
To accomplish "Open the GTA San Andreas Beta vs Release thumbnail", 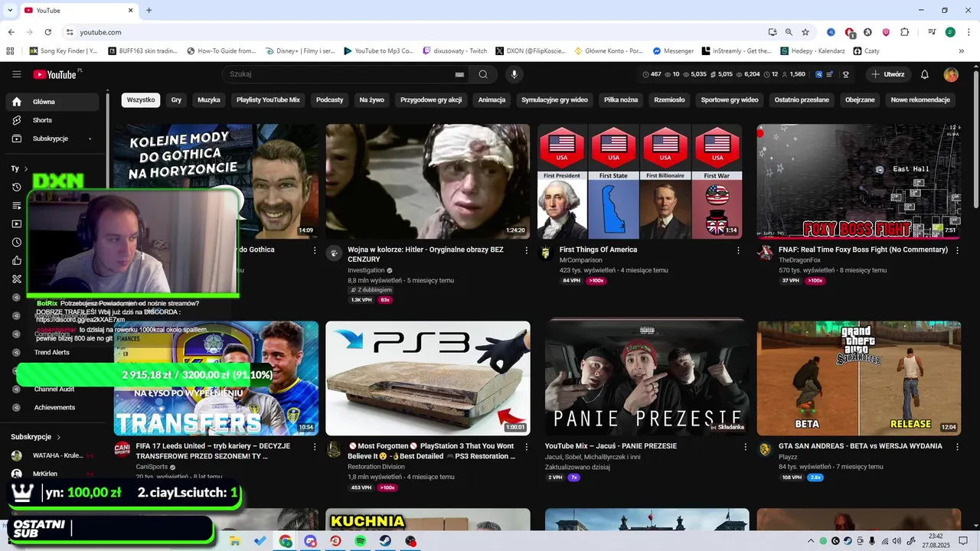I will click(x=859, y=378).
